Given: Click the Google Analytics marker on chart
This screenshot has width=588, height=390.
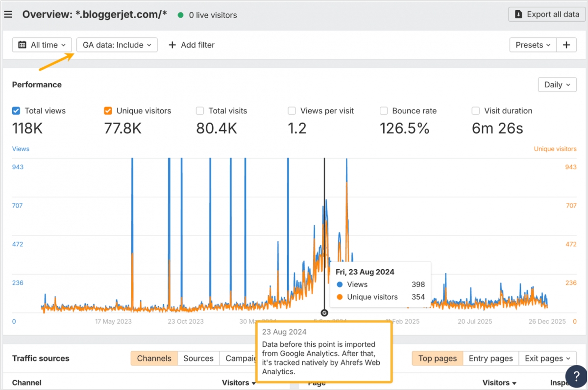Looking at the screenshot, I should click(324, 312).
